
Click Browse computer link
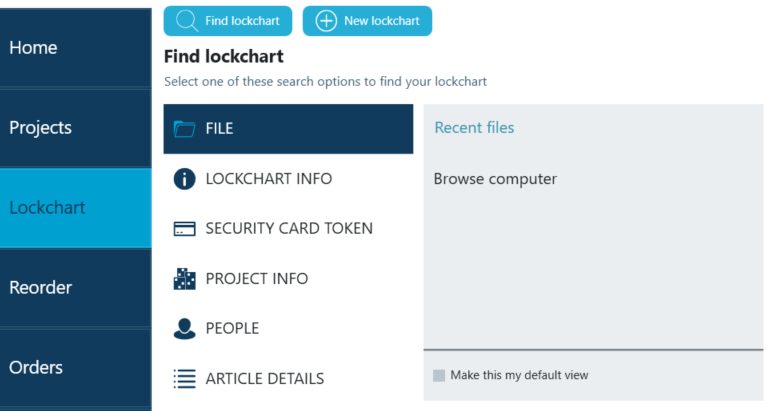point(495,179)
